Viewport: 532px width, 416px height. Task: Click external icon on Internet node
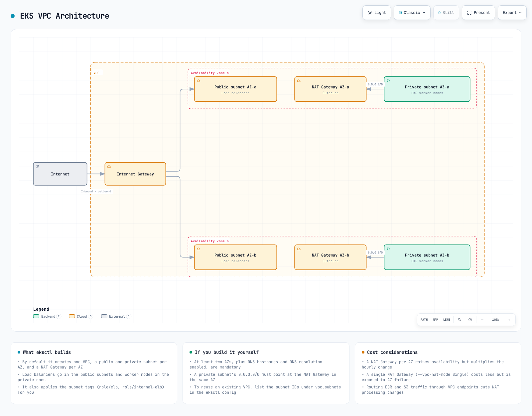(37, 166)
